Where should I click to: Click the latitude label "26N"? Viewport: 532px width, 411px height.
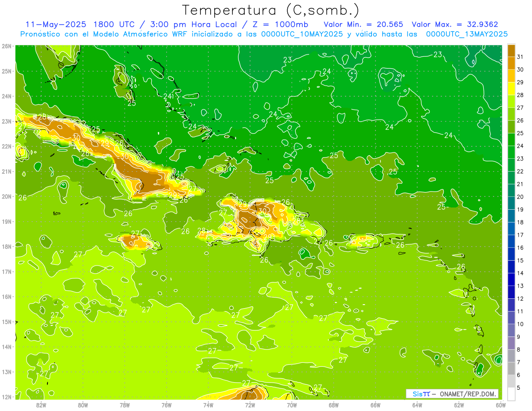coord(7,46)
